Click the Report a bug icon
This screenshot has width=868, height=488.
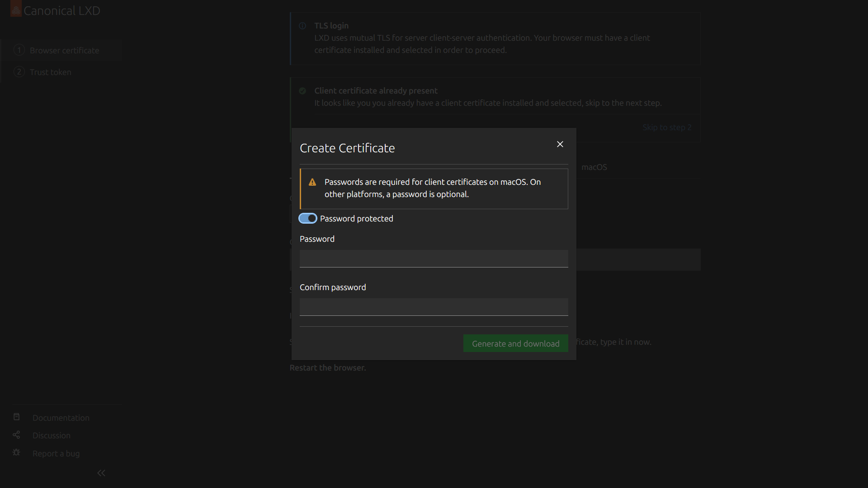17,452
